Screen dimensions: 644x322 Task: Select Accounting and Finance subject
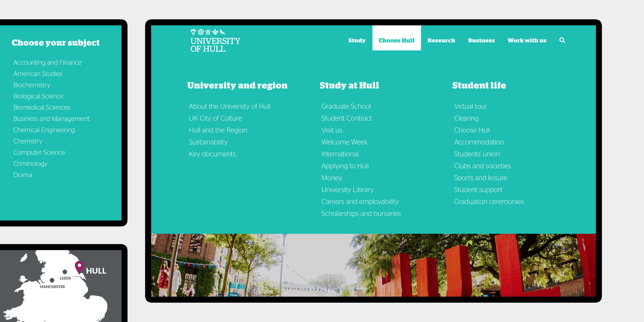point(47,63)
